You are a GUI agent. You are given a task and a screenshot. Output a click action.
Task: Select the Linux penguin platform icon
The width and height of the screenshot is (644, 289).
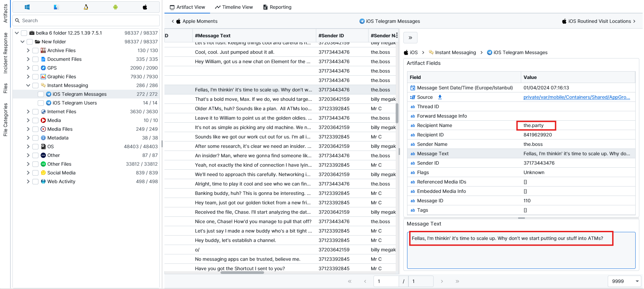pos(86,7)
